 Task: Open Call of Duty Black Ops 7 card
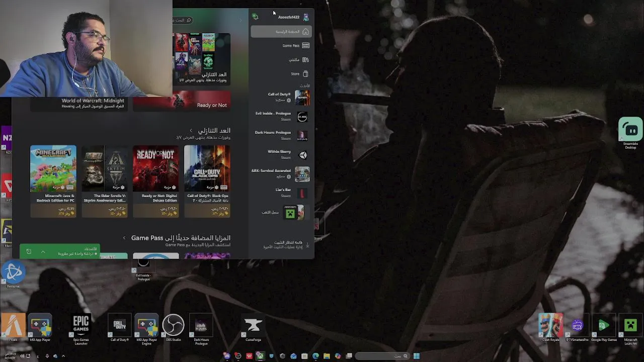pos(207,182)
